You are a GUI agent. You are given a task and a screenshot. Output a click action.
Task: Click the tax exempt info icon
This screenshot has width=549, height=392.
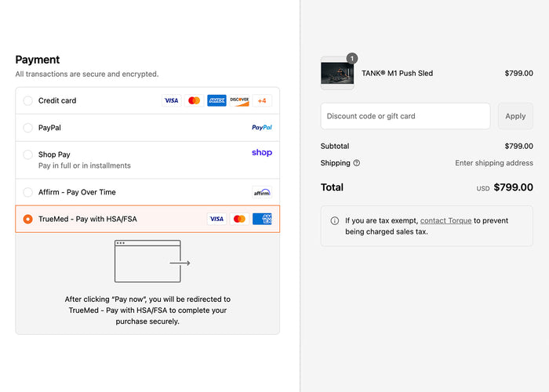335,221
